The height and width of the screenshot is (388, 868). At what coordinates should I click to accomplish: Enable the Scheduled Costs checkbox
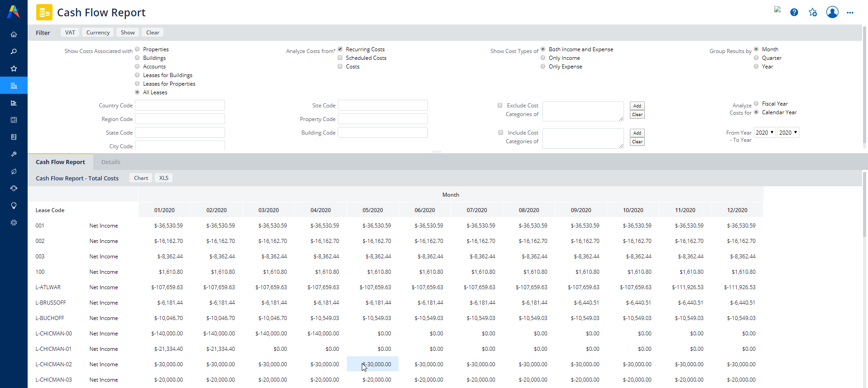pos(340,58)
